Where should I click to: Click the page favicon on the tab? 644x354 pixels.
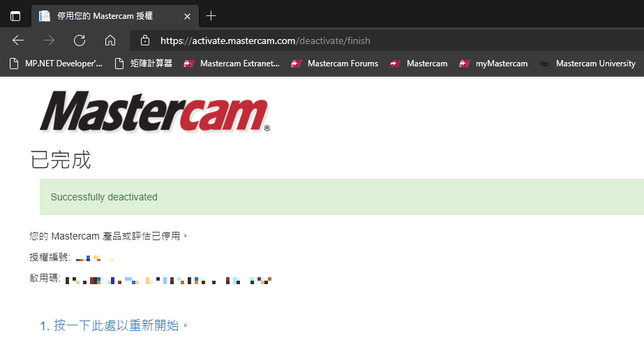tap(45, 16)
